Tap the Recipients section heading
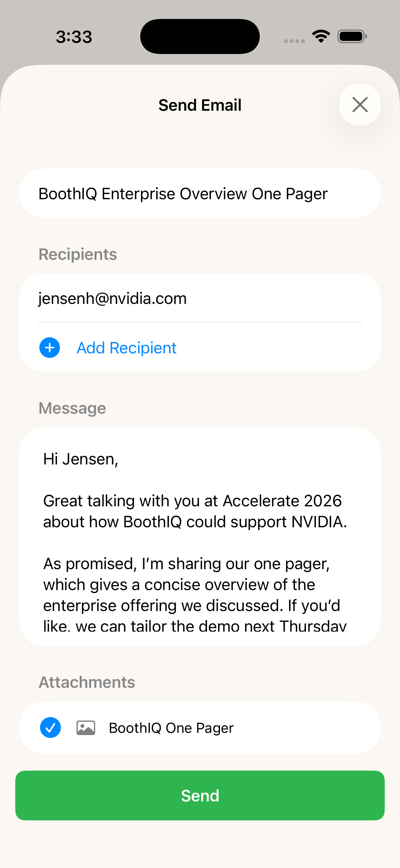The image size is (400, 868). 77,254
